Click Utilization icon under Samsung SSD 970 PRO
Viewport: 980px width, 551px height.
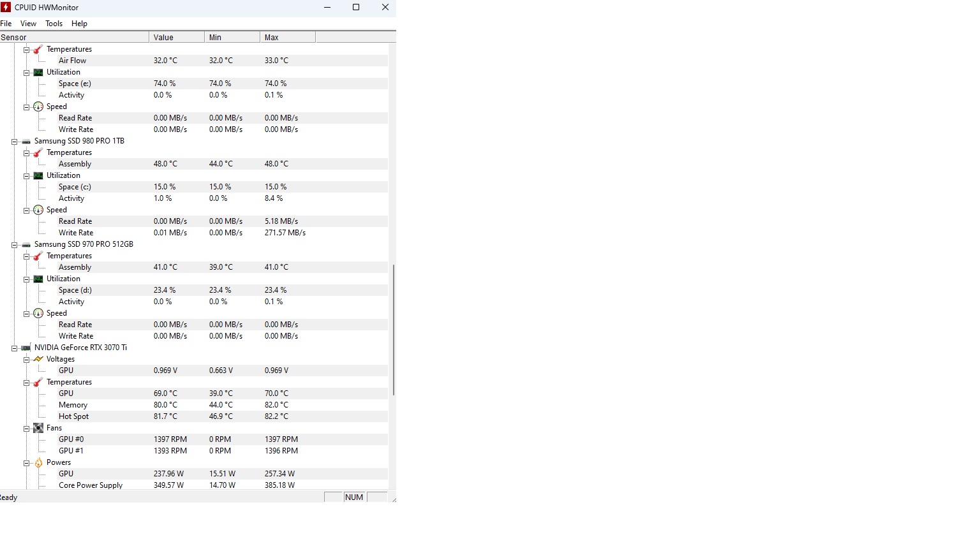[x=38, y=279]
